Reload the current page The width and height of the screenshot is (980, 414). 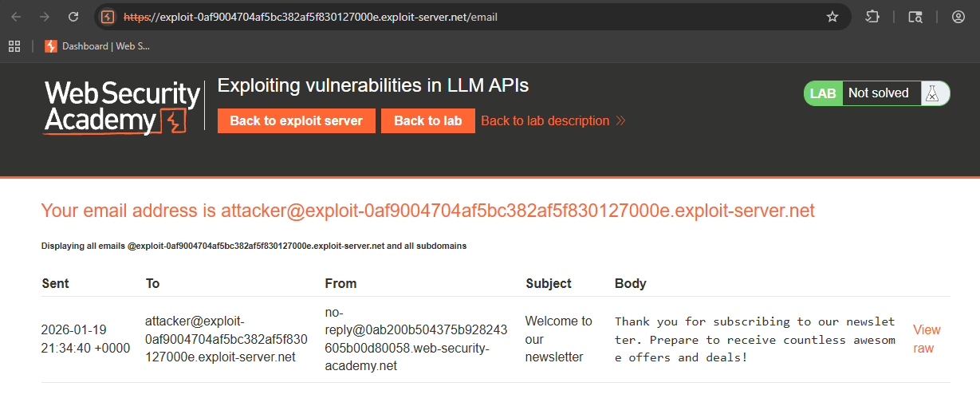(x=73, y=17)
